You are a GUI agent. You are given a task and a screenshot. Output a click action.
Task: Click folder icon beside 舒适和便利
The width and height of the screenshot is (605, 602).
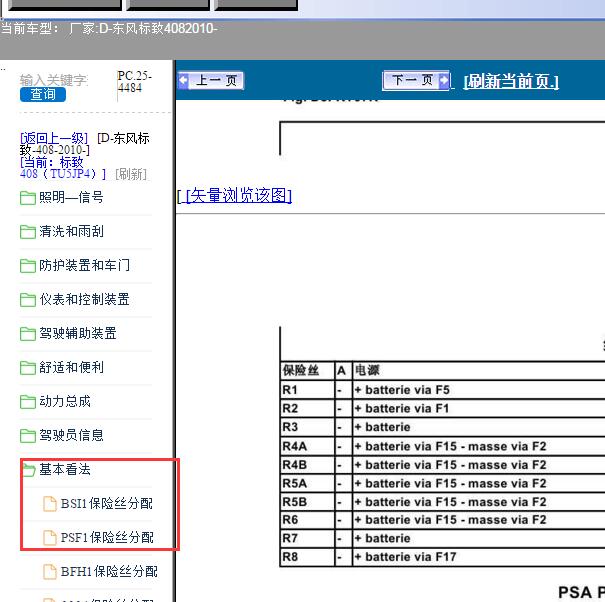(x=27, y=368)
